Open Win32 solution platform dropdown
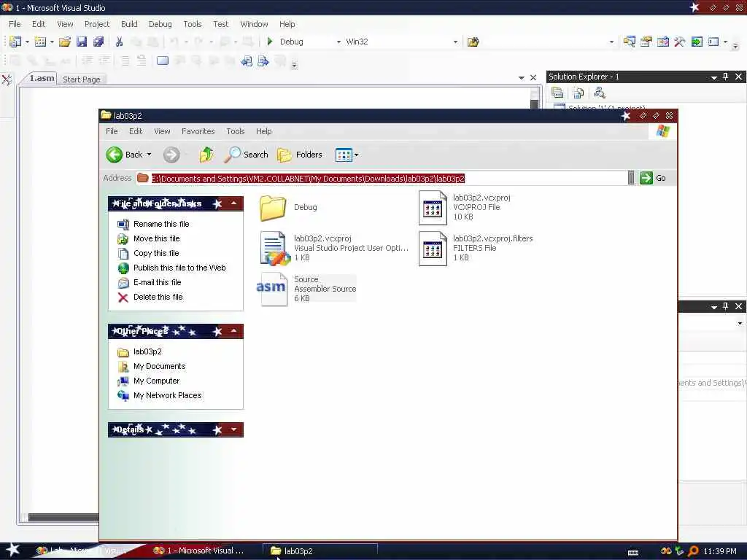This screenshot has height=560, width=747. 455,42
